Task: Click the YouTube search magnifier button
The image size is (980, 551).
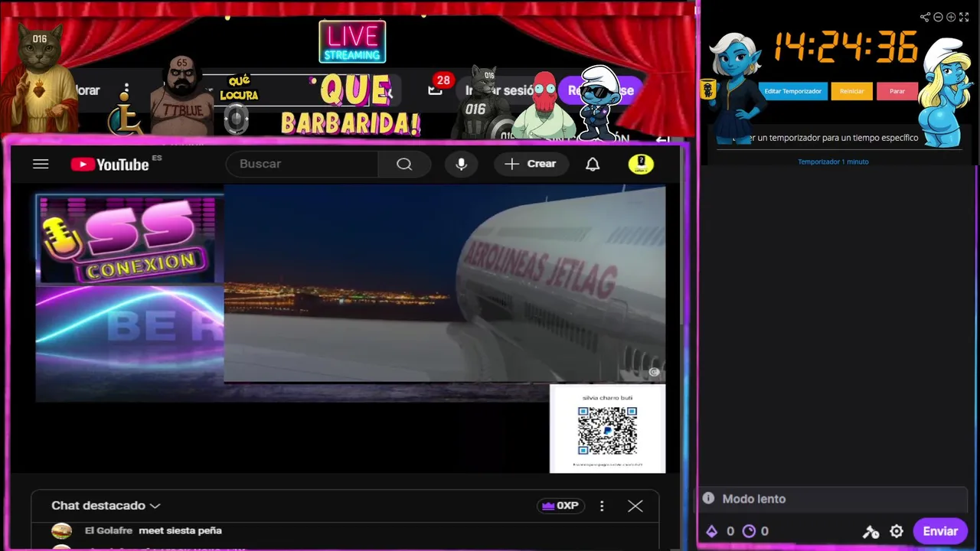Action: point(404,164)
